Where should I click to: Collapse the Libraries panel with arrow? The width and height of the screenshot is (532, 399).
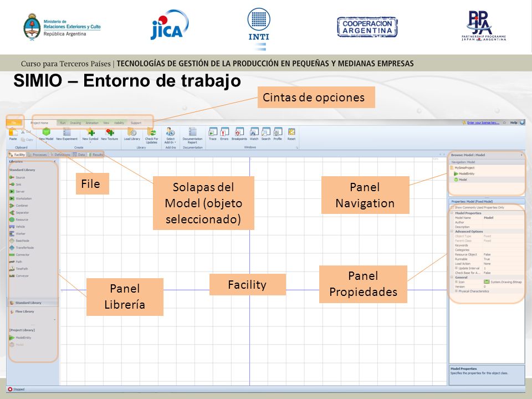click(55, 161)
